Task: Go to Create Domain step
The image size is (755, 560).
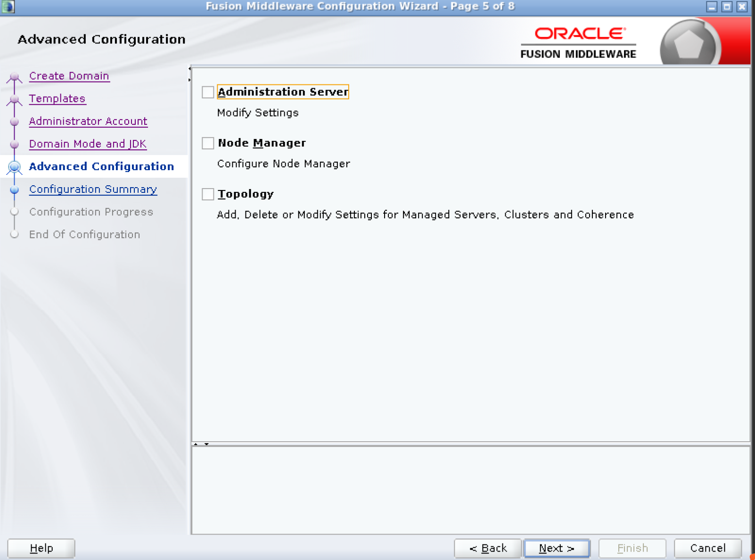Action: pos(69,76)
